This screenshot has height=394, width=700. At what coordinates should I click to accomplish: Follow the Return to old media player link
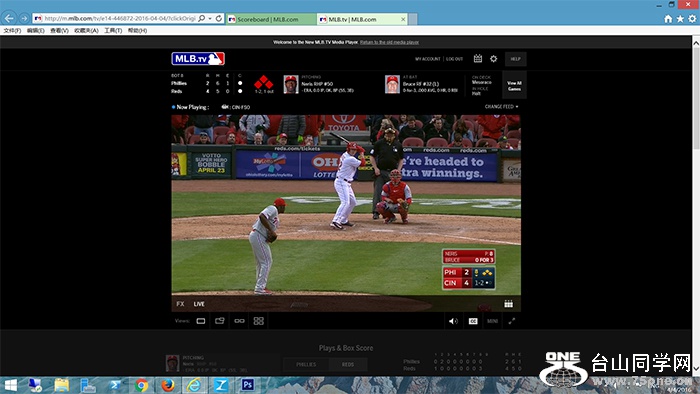(x=389, y=42)
